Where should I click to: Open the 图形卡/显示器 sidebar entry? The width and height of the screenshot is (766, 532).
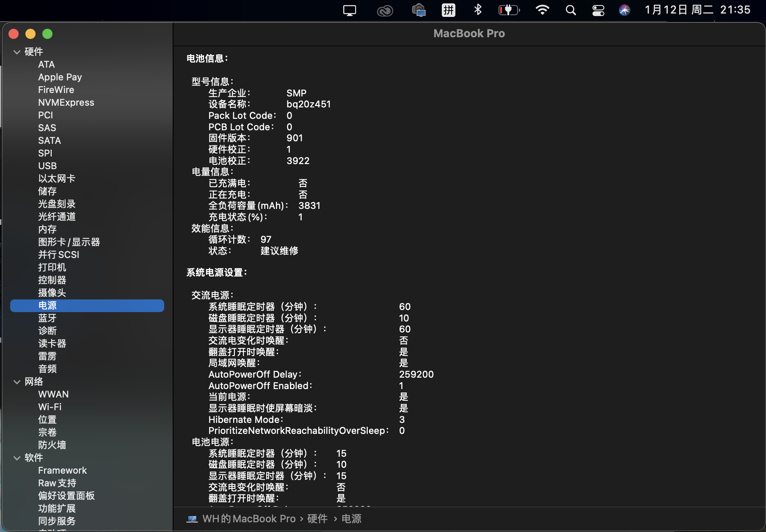coord(69,242)
